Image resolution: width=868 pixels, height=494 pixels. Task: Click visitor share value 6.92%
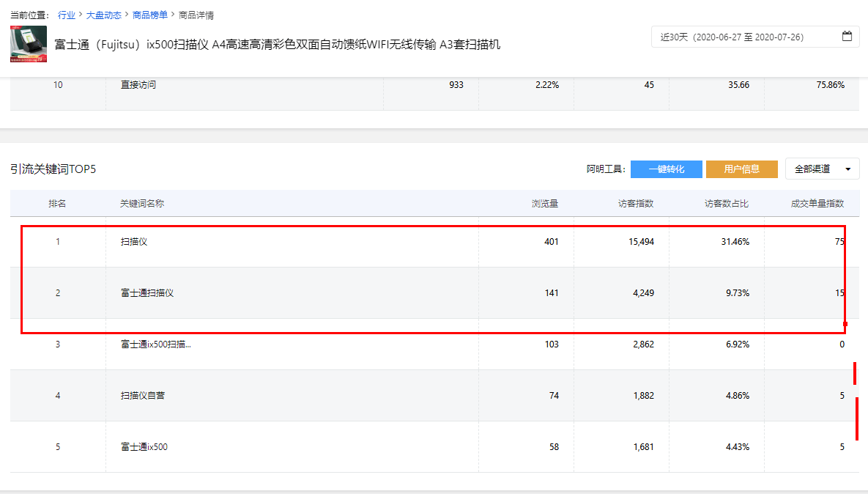[738, 344]
